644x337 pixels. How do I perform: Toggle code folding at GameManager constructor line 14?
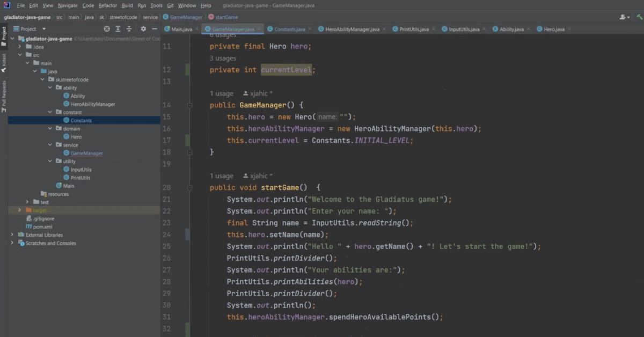[189, 105]
